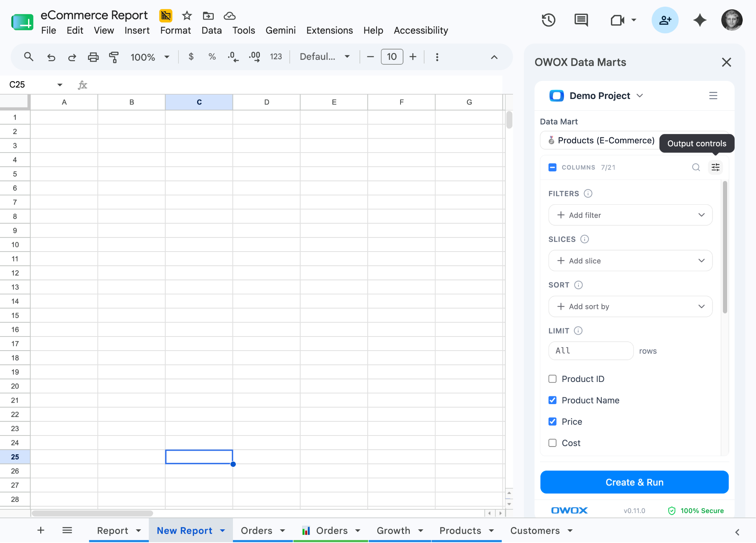Close the OWOX Data Marts panel
This screenshot has width=756, height=543.
coord(726,62)
